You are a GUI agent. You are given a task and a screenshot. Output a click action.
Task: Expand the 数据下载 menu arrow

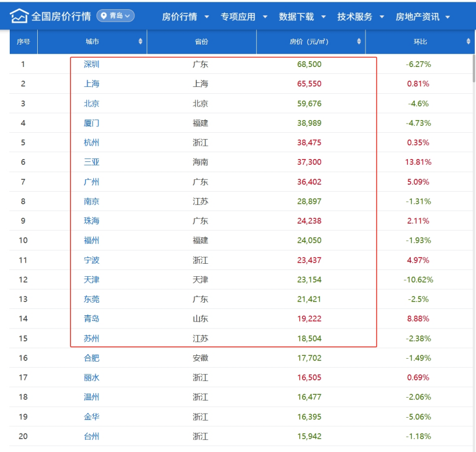point(323,17)
